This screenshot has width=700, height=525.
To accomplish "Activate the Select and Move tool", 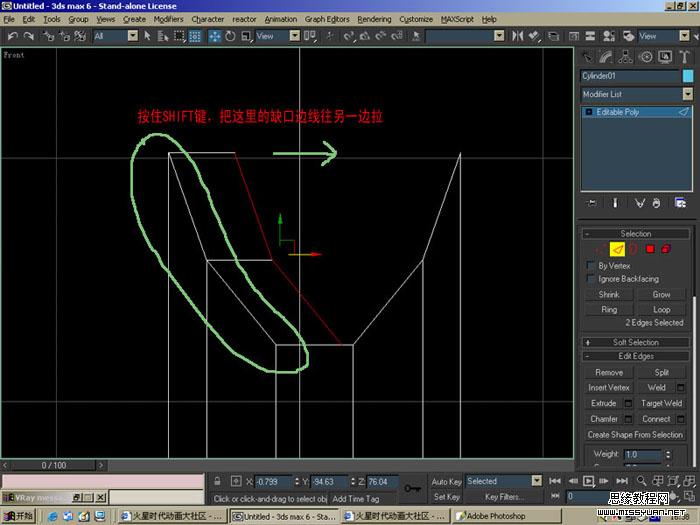I will point(215,36).
